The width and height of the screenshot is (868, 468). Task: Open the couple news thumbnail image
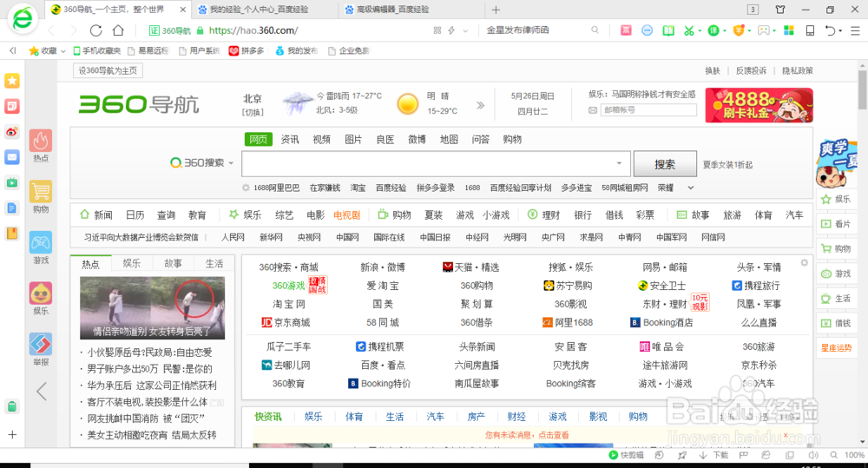click(x=152, y=308)
